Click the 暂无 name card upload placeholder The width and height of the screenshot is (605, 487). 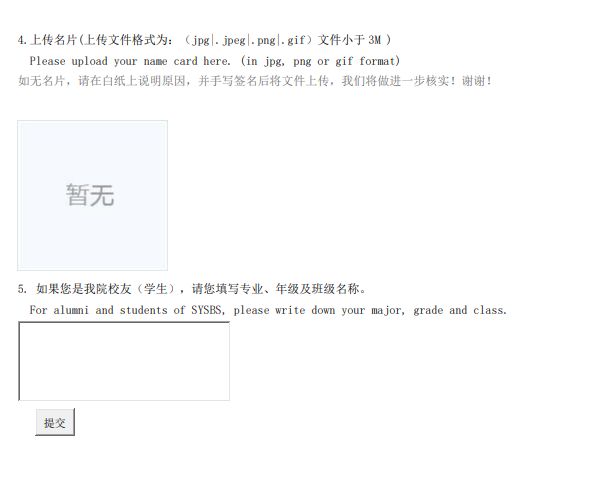coord(92,195)
